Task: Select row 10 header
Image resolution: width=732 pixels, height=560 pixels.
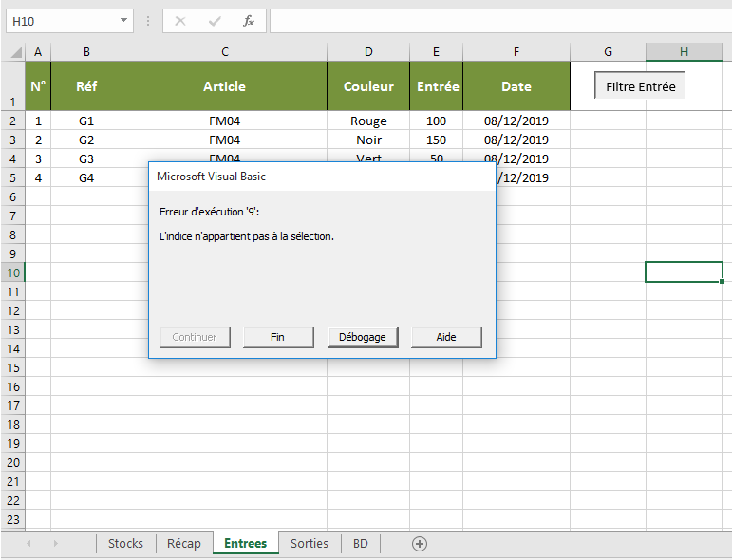Action: point(13,272)
